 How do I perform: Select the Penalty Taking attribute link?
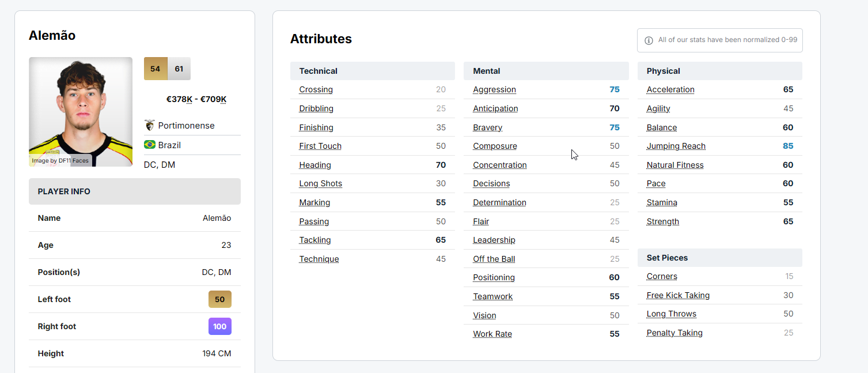[674, 333]
